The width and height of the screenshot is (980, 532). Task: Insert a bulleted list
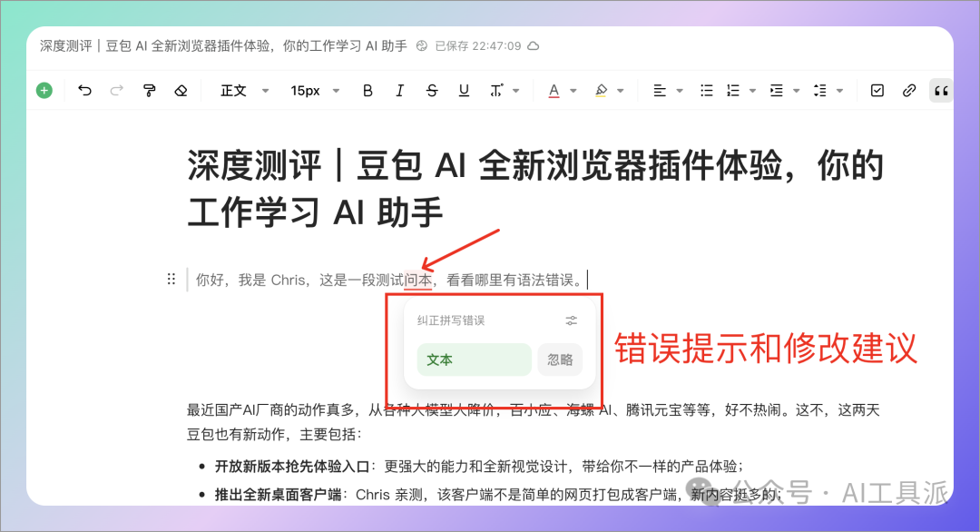click(x=706, y=91)
